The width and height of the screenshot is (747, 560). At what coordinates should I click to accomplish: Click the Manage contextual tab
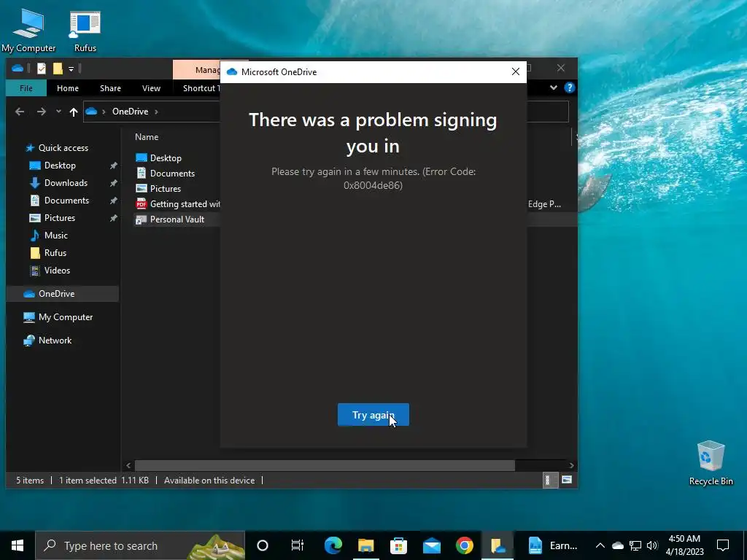click(197, 70)
